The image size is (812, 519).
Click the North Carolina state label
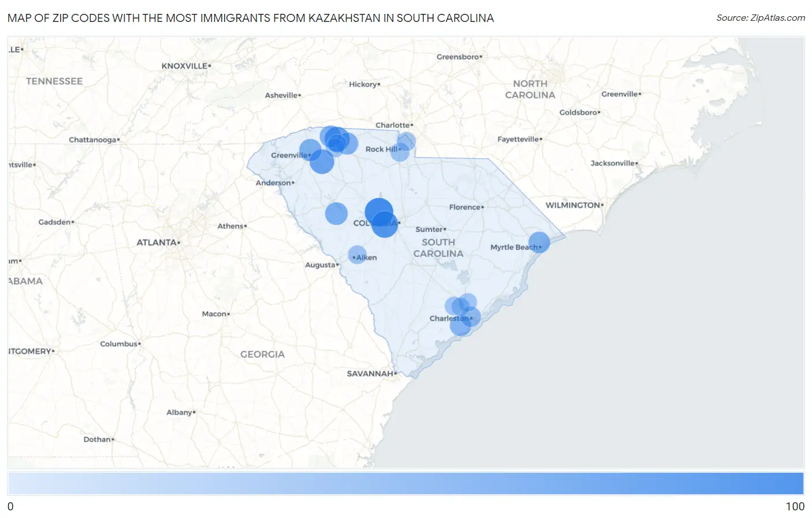(x=530, y=89)
